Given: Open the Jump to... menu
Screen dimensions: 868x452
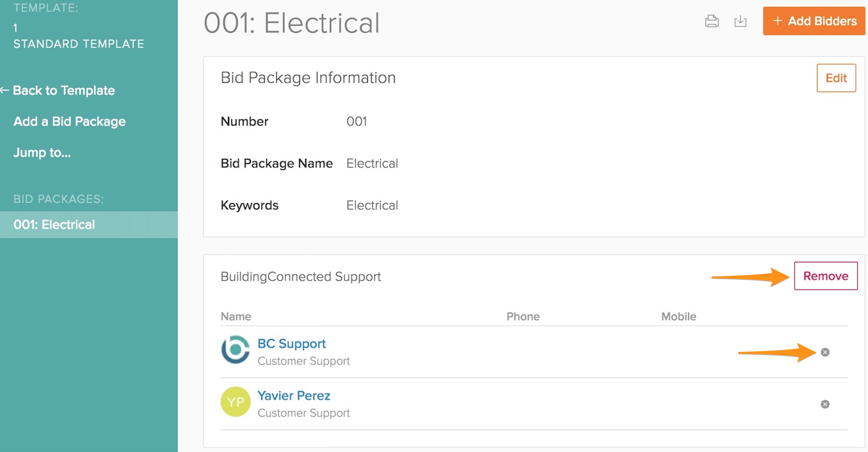Looking at the screenshot, I should point(42,153).
